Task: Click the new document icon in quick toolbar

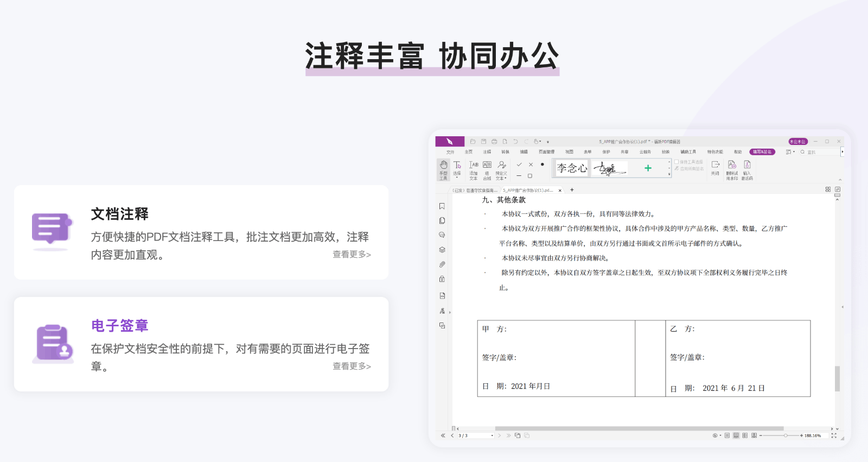Action: (505, 142)
